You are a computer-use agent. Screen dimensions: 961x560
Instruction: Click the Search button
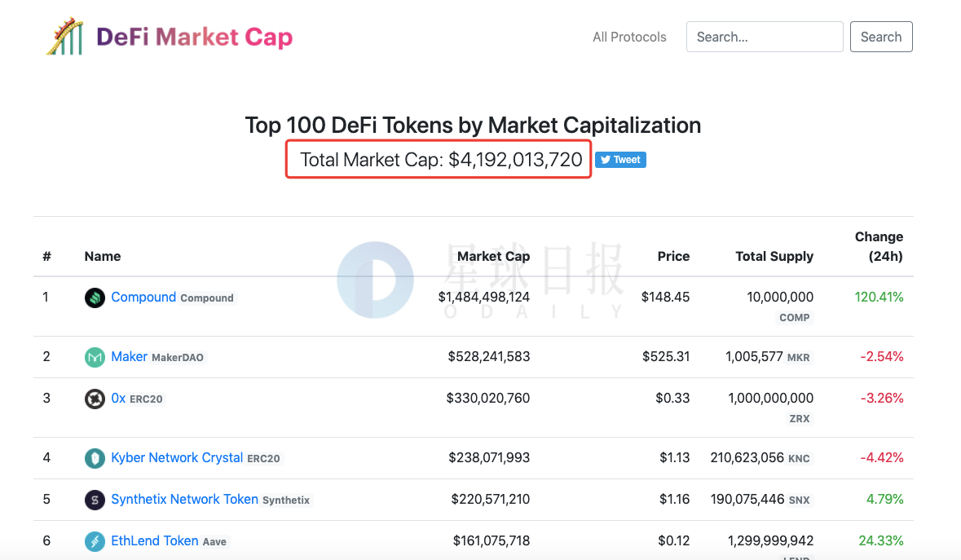point(880,37)
